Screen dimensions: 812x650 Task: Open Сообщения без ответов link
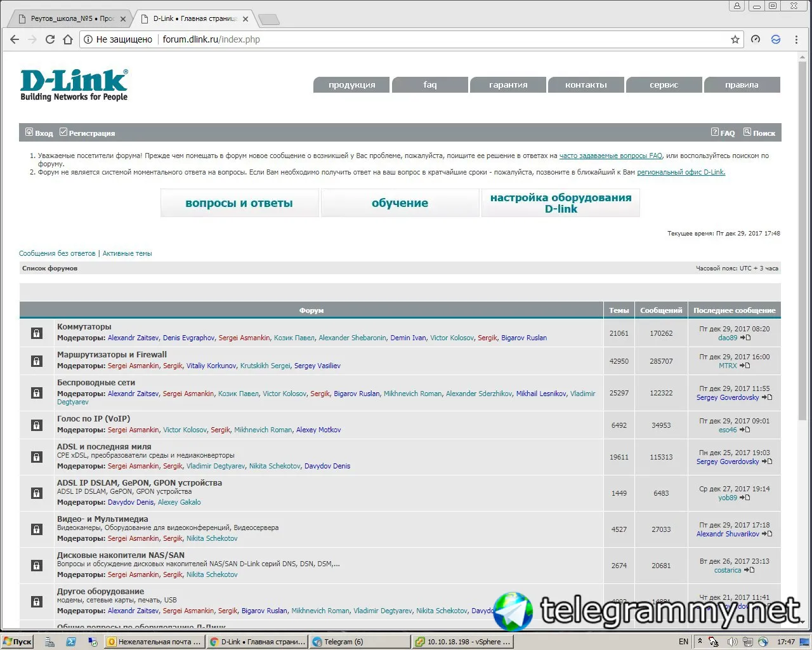click(57, 253)
